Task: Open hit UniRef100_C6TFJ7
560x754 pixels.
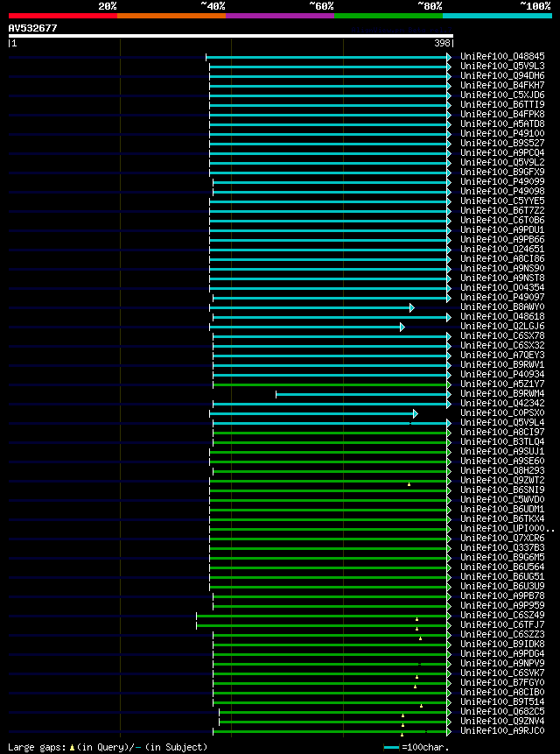Action: pyautogui.click(x=502, y=624)
